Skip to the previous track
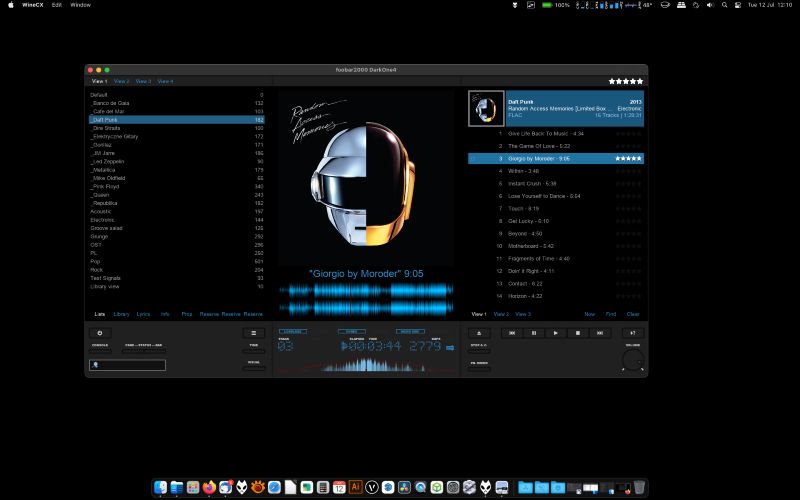Image resolution: width=800 pixels, height=500 pixels. pyautogui.click(x=511, y=332)
